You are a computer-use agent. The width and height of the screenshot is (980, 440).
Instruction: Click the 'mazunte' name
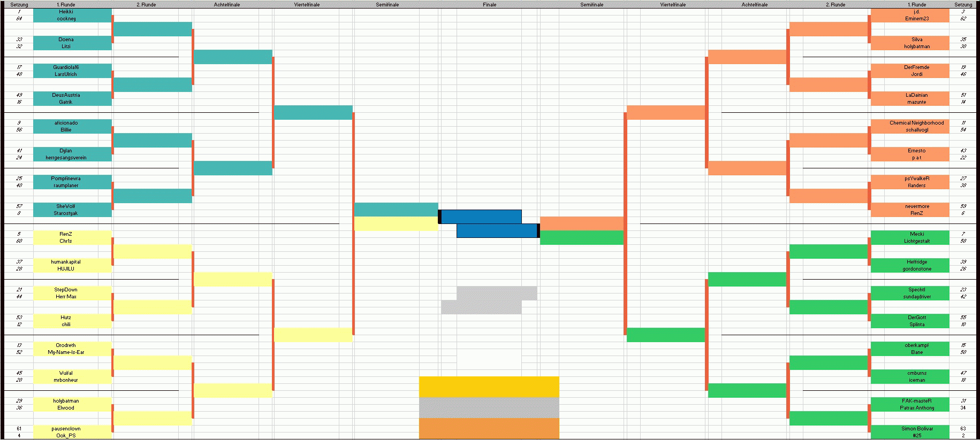(910, 102)
